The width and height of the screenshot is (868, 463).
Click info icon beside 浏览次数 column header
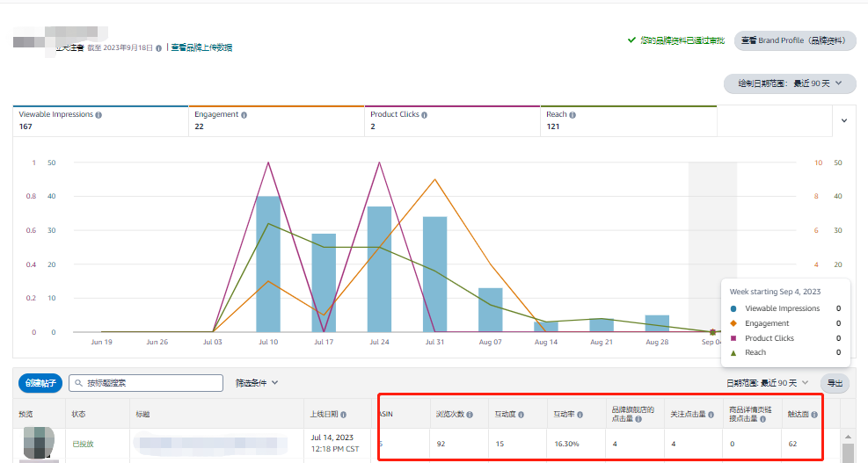click(x=470, y=415)
